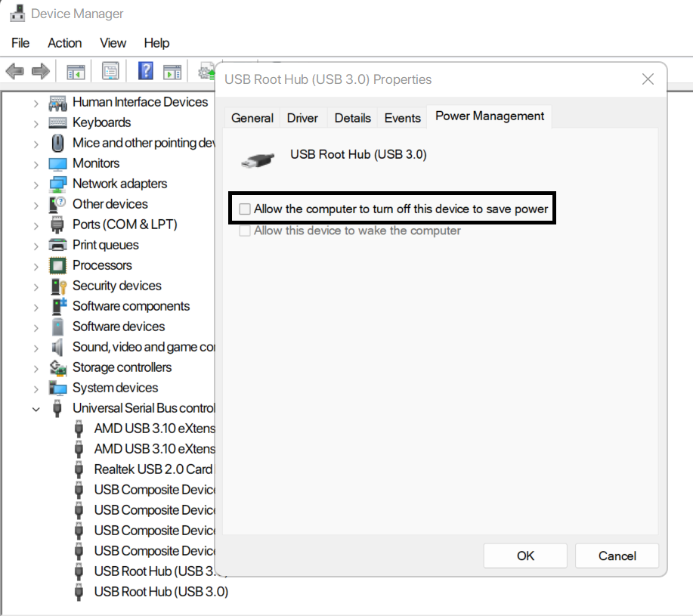Collapse Universal Serial Bus controllers
Image resolution: width=693 pixels, height=616 pixels.
click(x=36, y=408)
